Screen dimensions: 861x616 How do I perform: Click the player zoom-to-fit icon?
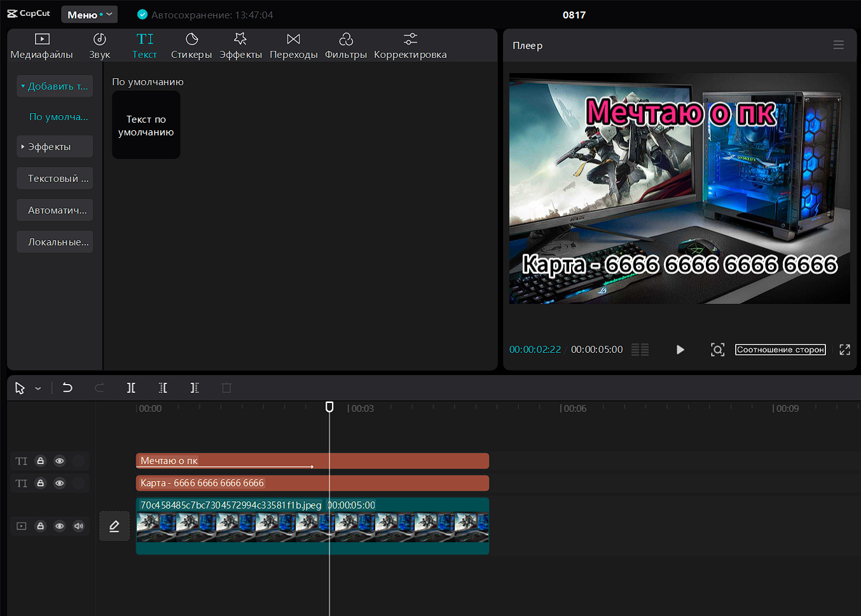717,350
